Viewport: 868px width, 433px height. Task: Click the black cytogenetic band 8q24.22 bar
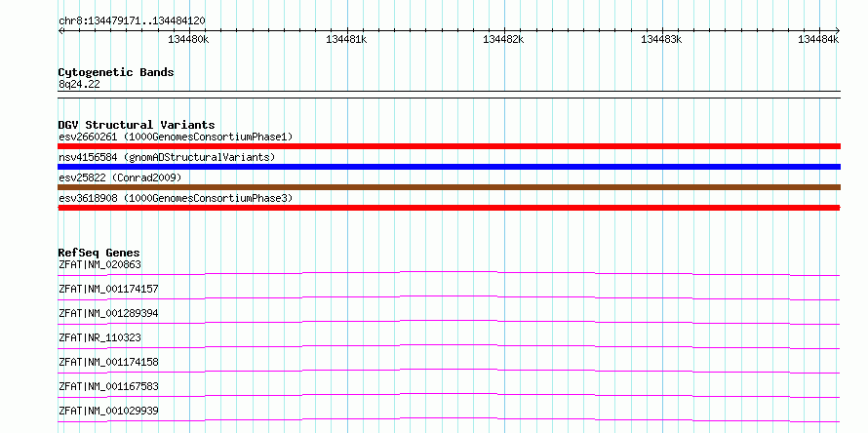[x=449, y=95]
